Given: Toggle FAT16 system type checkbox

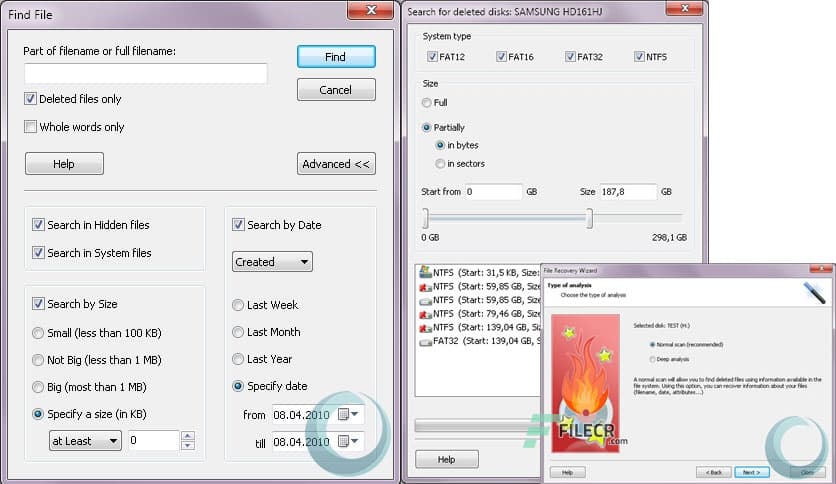Looking at the screenshot, I should (501, 57).
